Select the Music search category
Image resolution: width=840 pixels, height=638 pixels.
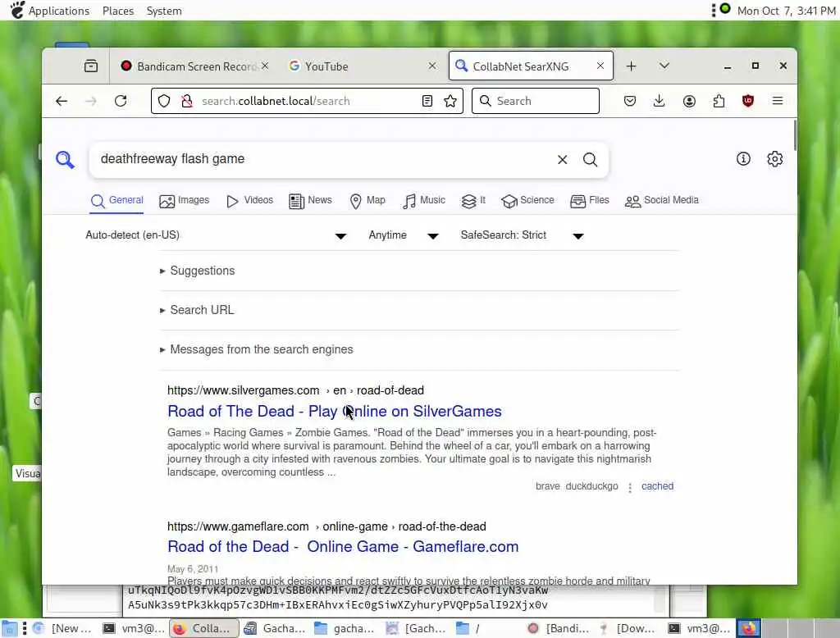(424, 200)
